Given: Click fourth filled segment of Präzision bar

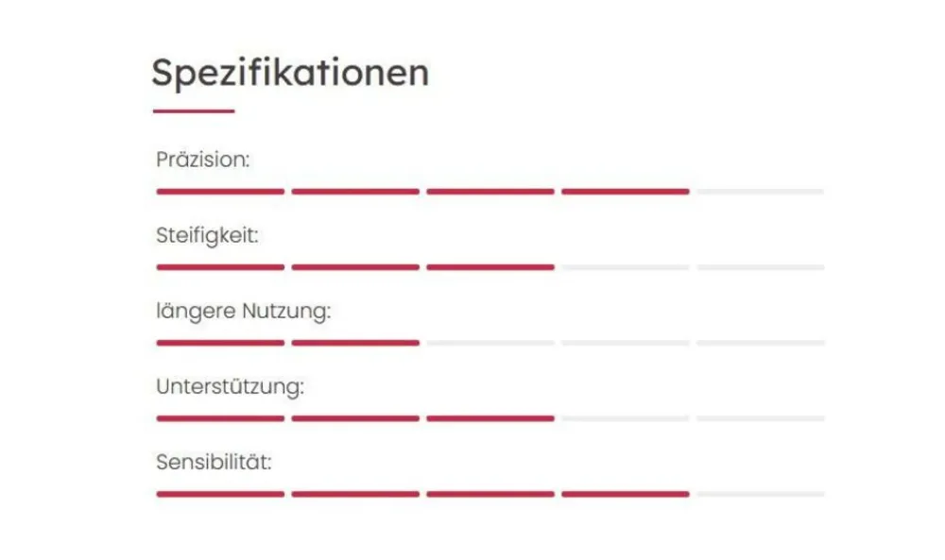Looking at the screenshot, I should (625, 192).
